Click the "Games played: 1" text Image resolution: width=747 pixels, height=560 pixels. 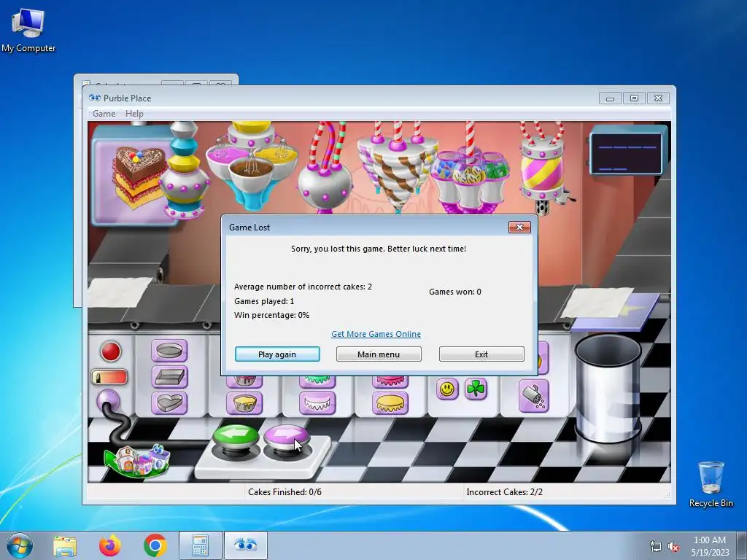[x=264, y=301]
